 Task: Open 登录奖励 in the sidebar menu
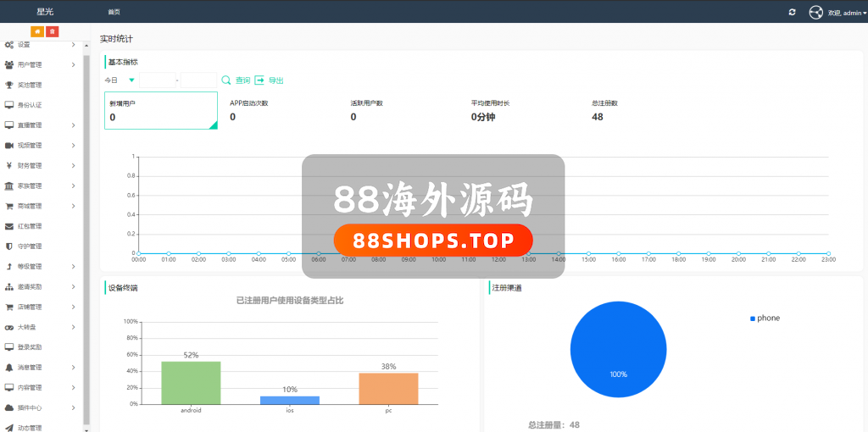[x=31, y=347]
